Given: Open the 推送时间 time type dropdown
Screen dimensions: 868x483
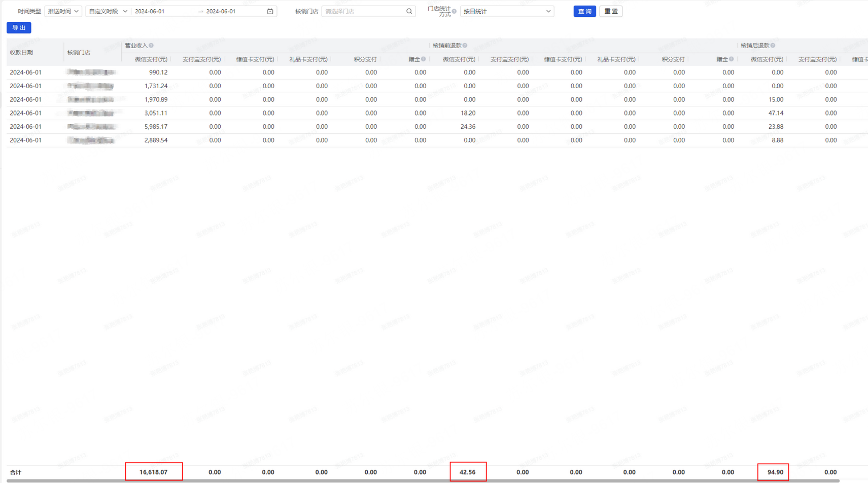Looking at the screenshot, I should click(63, 11).
